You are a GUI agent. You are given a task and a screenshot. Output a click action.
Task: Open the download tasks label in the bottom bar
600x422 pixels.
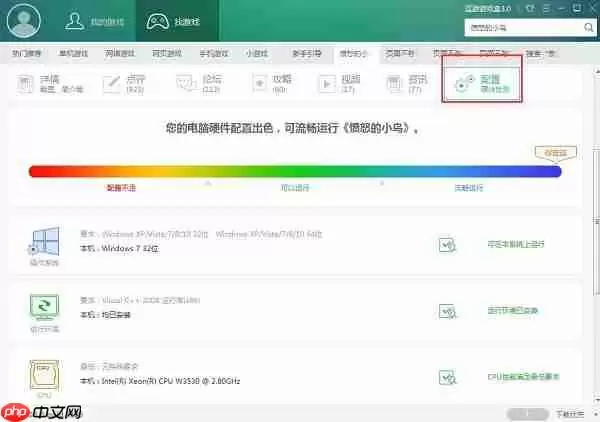(570, 414)
